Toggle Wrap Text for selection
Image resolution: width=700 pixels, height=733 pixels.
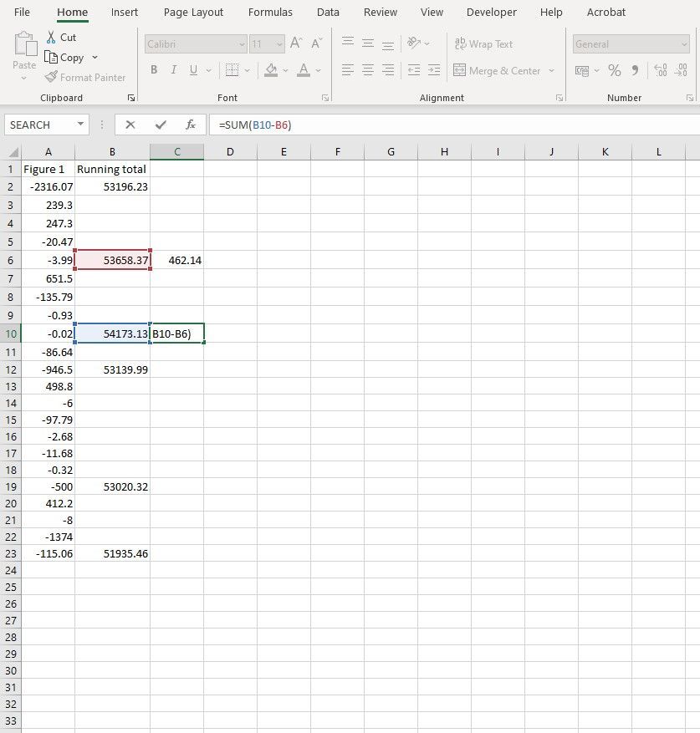[x=483, y=43]
